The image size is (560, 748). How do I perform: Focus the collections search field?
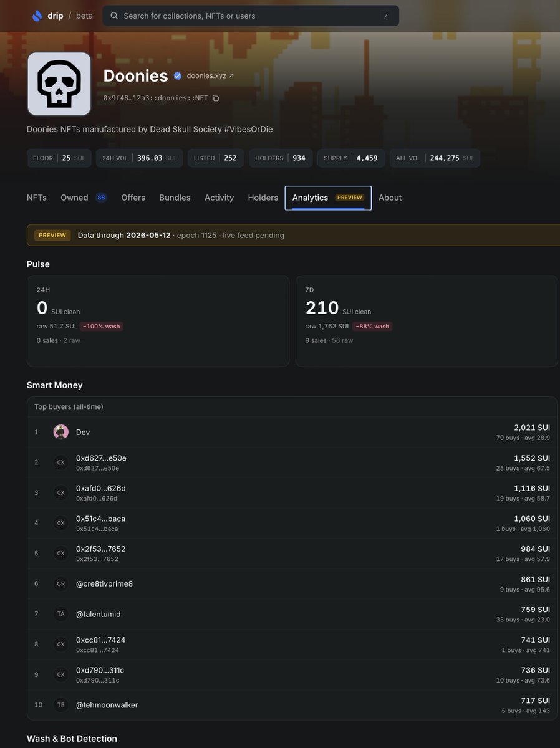[x=251, y=16]
